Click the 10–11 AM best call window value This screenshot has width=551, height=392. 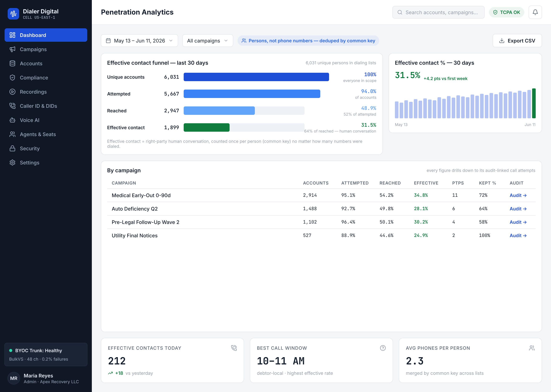(x=280, y=361)
